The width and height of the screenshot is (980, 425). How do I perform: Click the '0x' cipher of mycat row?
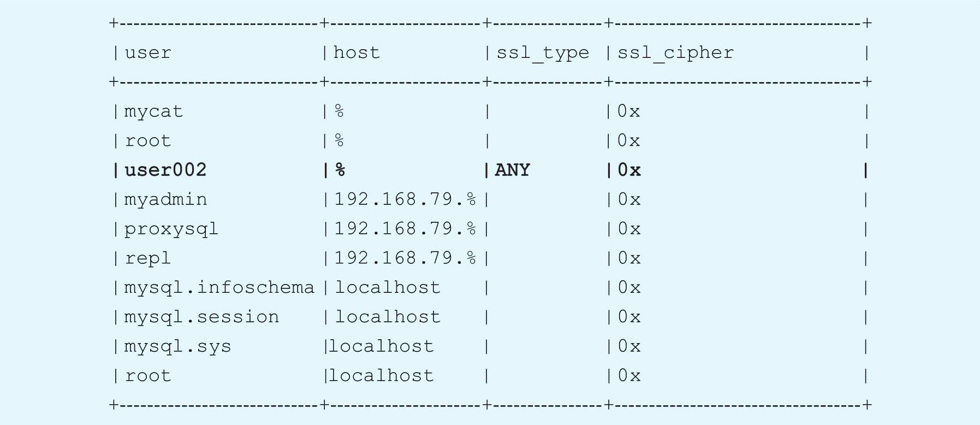coord(629,111)
